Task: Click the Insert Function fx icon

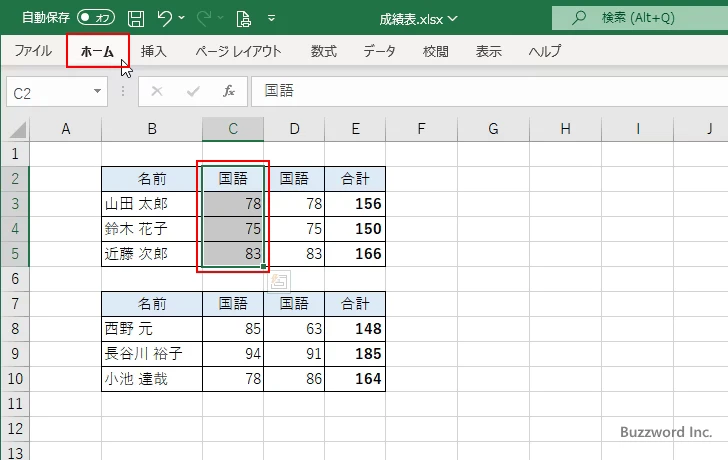Action: click(x=229, y=91)
